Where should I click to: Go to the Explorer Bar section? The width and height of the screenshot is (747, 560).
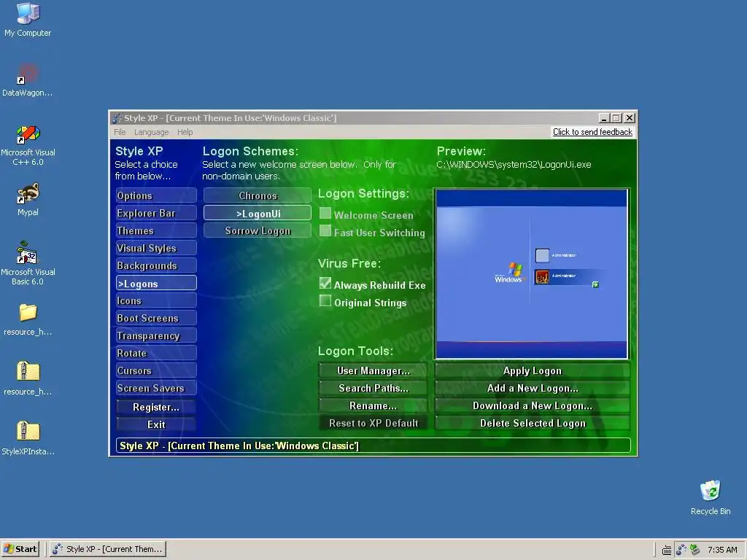(x=156, y=213)
